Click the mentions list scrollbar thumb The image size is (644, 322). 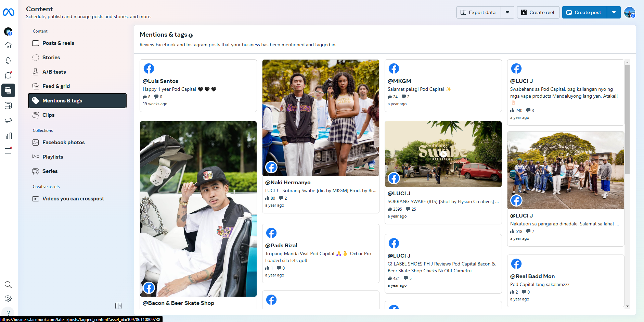[627, 120]
